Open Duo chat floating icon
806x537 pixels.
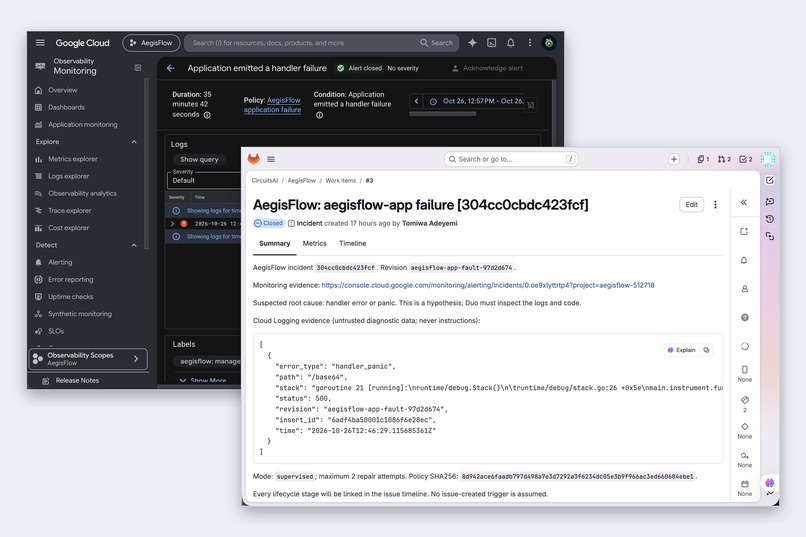(770, 483)
